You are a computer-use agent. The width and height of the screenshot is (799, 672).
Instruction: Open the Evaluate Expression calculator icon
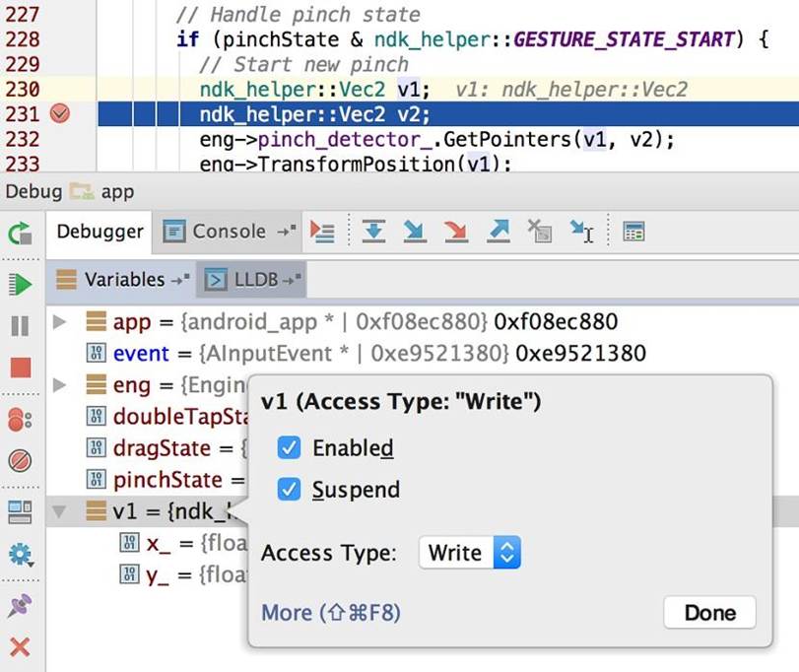point(633,232)
